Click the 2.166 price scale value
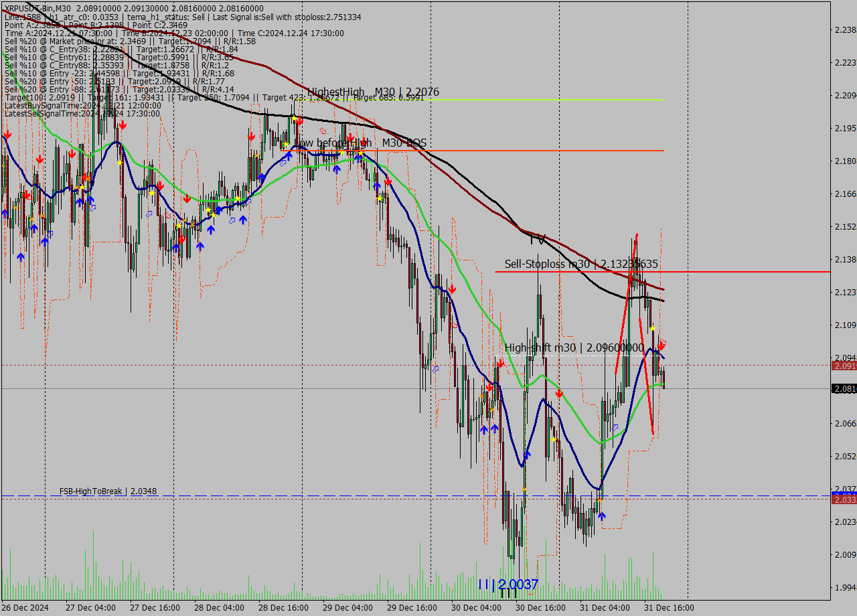Viewport: 857px width, 616px height. (x=845, y=194)
